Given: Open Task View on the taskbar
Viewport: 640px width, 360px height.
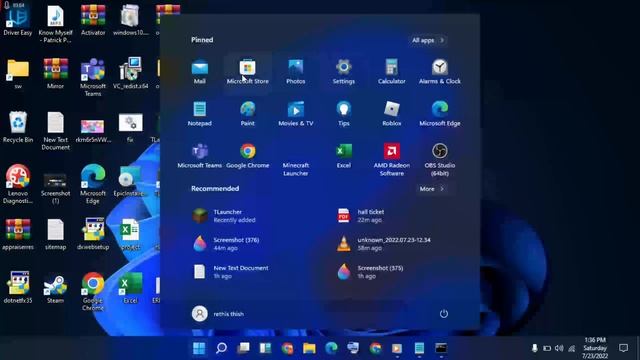Looking at the screenshot, I should tap(243, 348).
